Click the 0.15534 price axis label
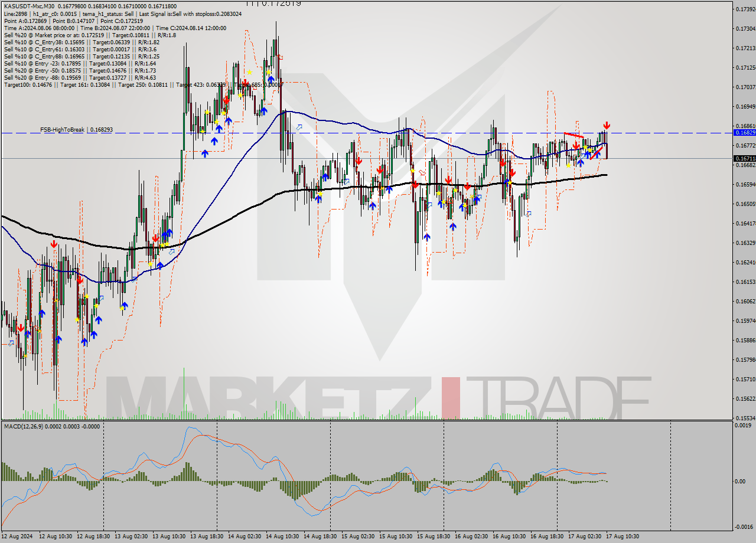This screenshot has width=756, height=543. [745, 418]
